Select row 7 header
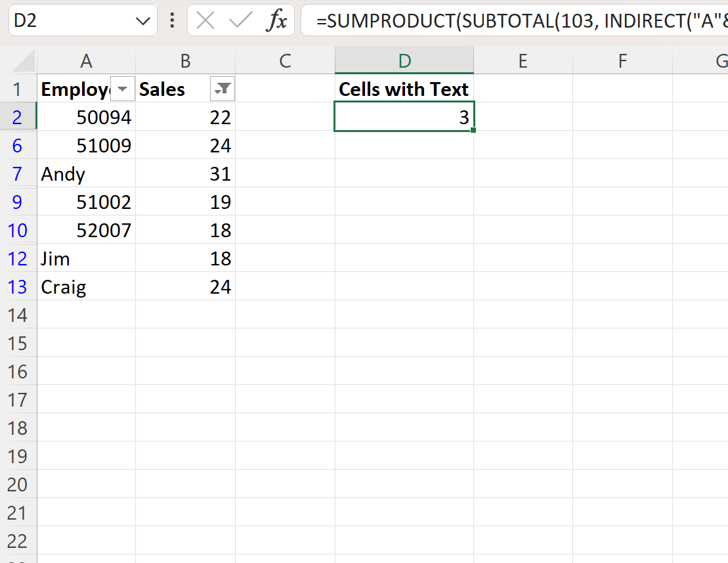The image size is (728, 563). [19, 173]
